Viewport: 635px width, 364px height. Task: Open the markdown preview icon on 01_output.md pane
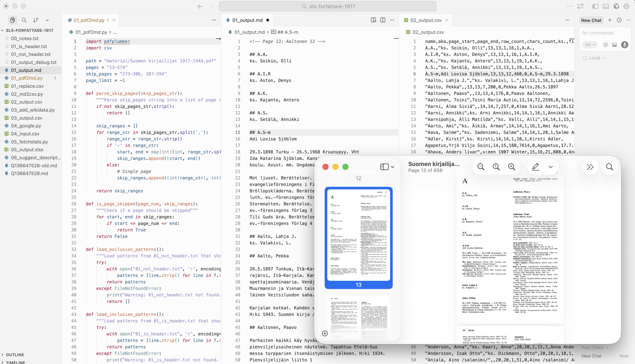point(373,20)
